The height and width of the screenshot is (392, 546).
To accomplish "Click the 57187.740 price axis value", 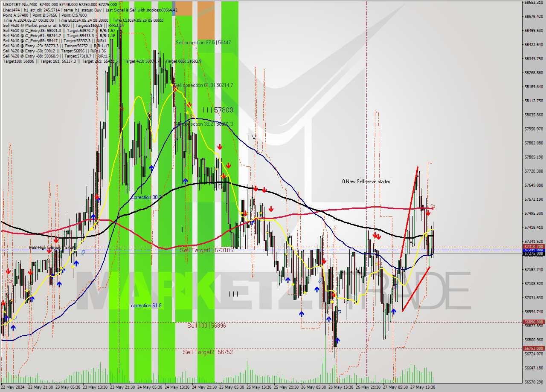I will click(534, 269).
